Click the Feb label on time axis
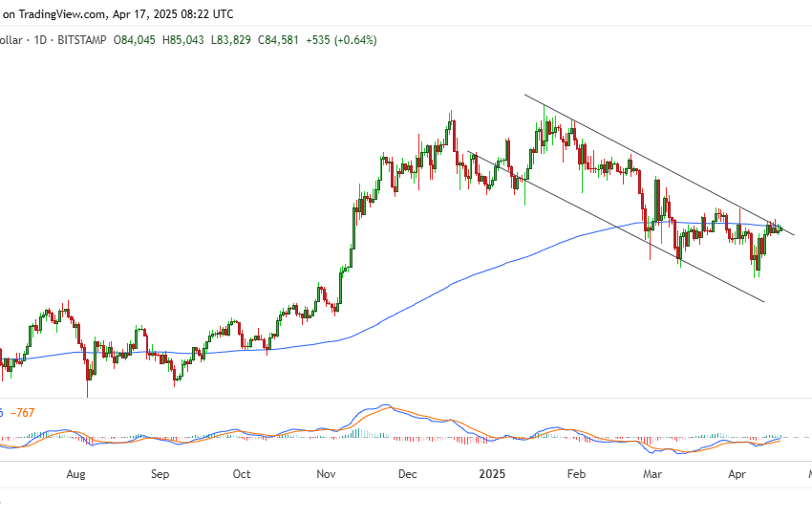The width and height of the screenshot is (812, 521). [x=576, y=474]
